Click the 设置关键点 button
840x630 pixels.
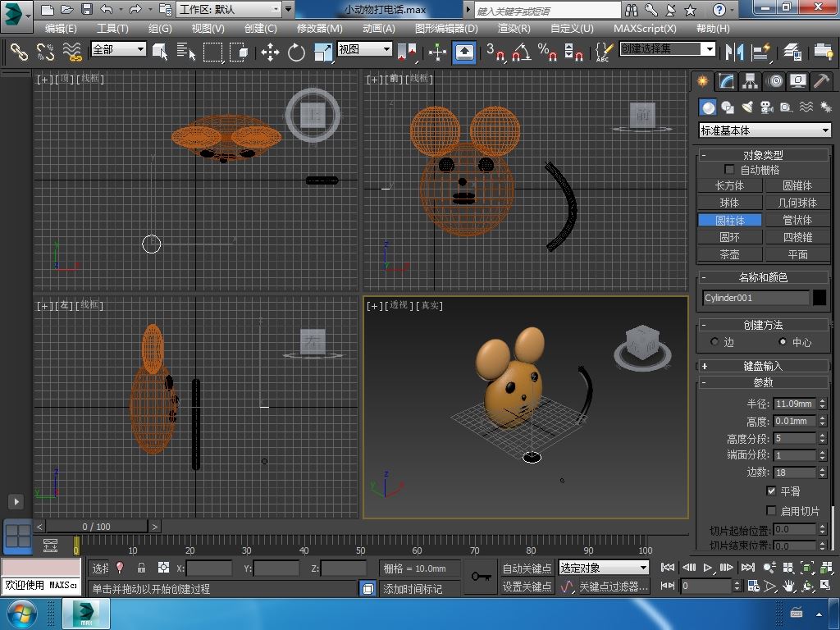[527, 587]
